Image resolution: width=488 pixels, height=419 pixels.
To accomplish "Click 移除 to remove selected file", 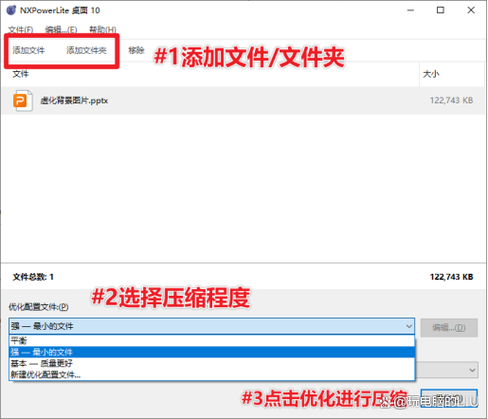I will pyautogui.click(x=136, y=50).
